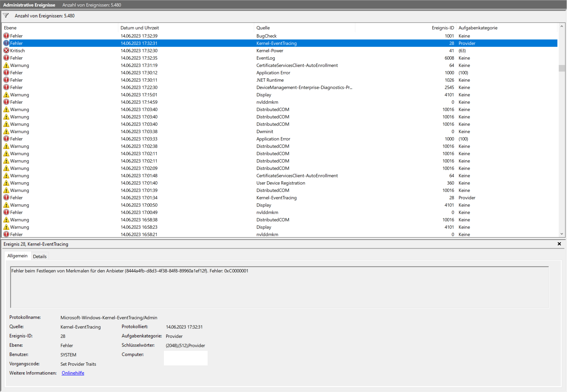This screenshot has height=392, width=567.
Task: Click the error icon of the 17:00:49 nvlddmkm row
Action: point(6,212)
